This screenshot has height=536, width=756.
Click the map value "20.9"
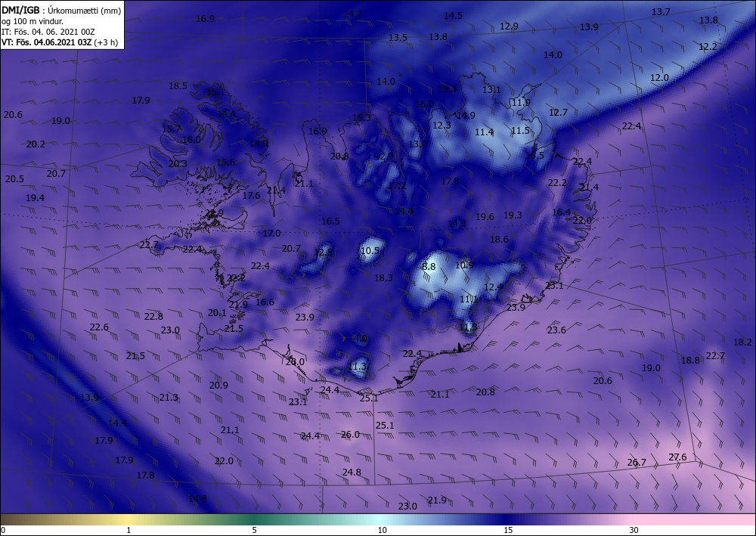(218, 385)
